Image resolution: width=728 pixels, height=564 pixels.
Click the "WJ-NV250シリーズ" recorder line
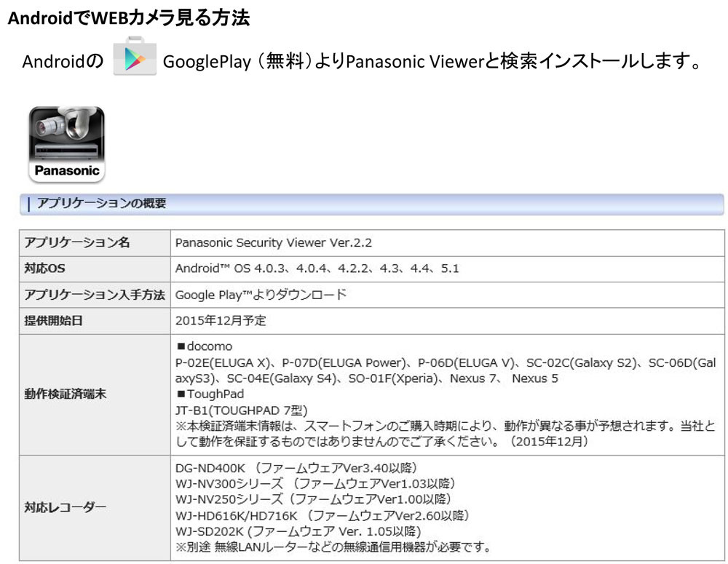pyautogui.click(x=313, y=499)
